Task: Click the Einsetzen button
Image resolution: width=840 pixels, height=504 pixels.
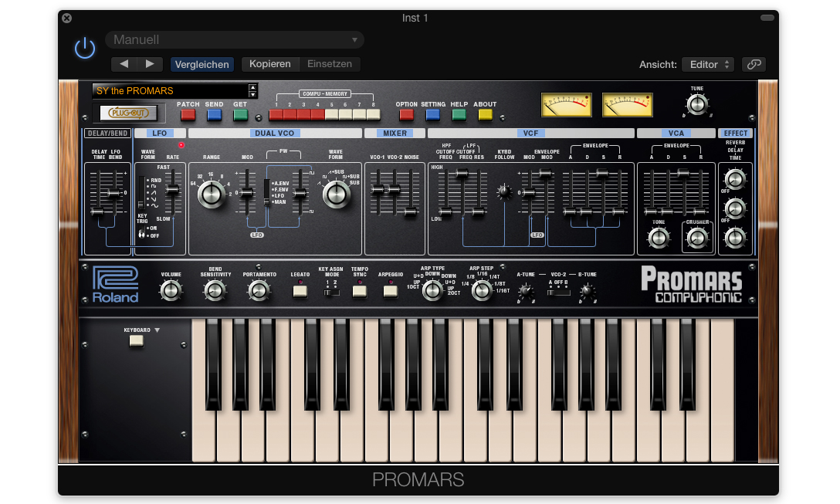Action: coord(330,64)
